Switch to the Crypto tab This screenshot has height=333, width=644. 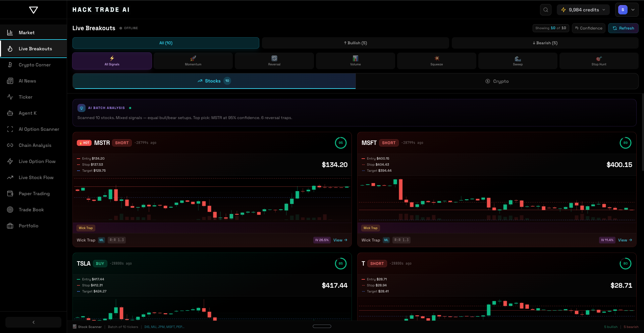(x=497, y=81)
